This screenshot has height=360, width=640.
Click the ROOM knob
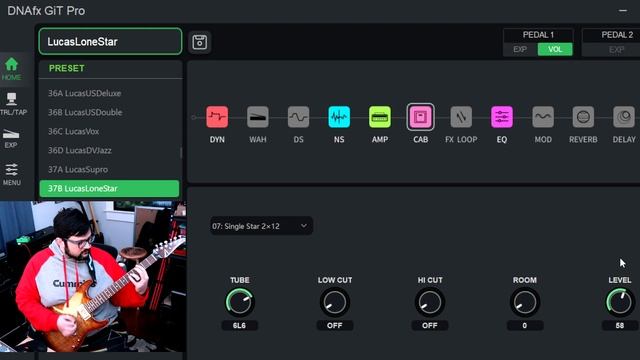tap(525, 302)
